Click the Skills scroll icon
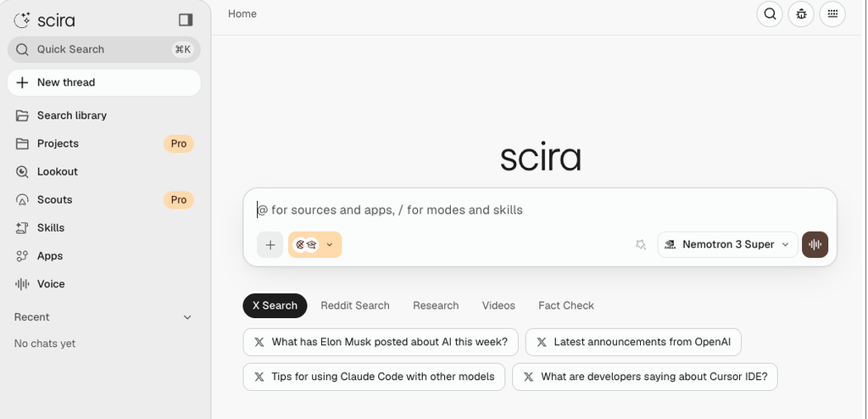Screen dimensions: 868x419 (x=22, y=228)
